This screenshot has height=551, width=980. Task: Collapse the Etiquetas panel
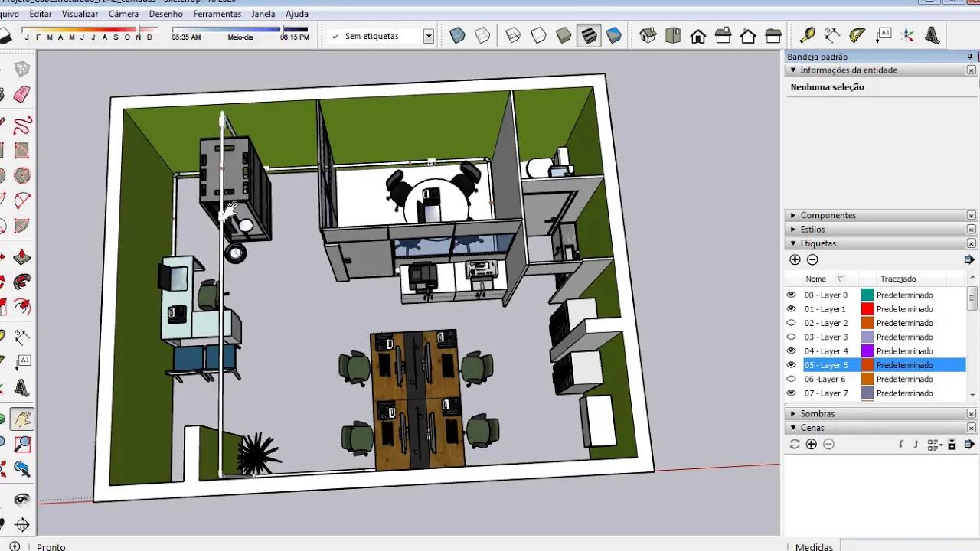(793, 243)
